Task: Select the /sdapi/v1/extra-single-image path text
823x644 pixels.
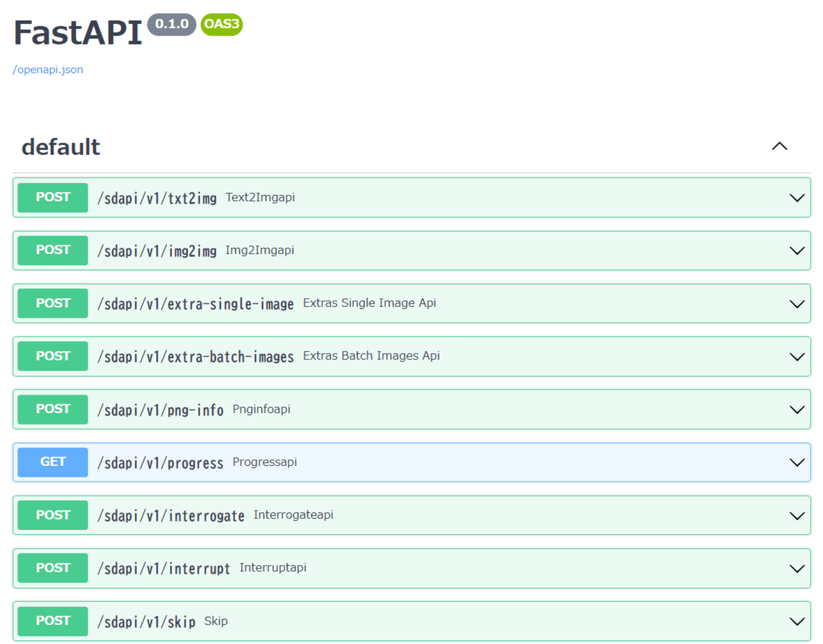Action: click(195, 304)
